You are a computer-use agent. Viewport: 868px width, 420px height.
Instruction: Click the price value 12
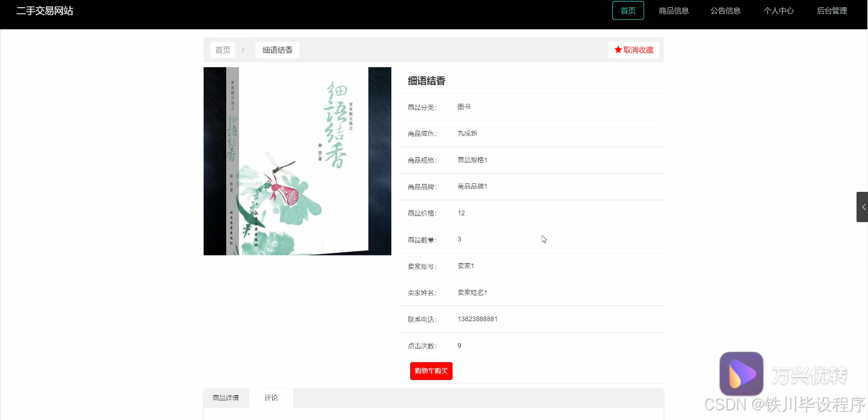(461, 213)
